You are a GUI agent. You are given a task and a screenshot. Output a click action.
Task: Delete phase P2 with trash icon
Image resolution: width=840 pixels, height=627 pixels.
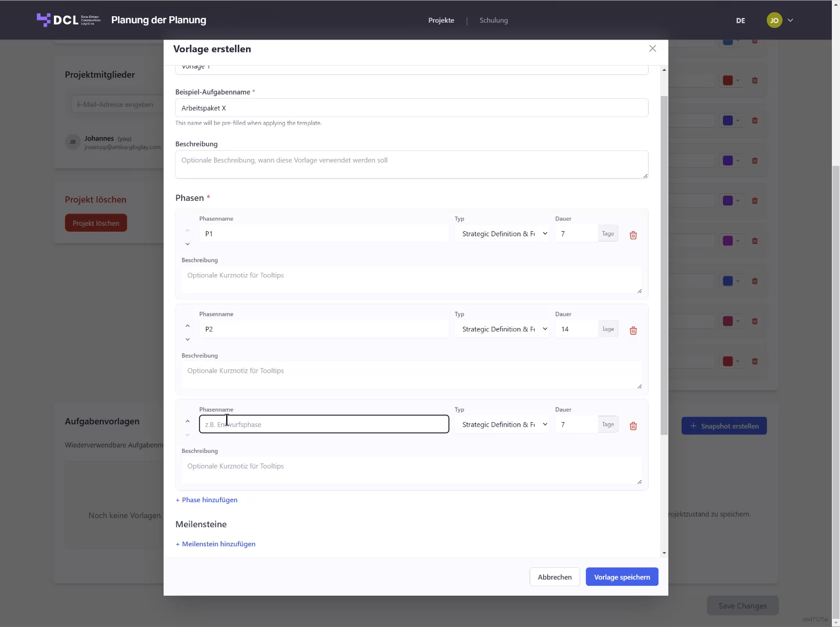(633, 330)
